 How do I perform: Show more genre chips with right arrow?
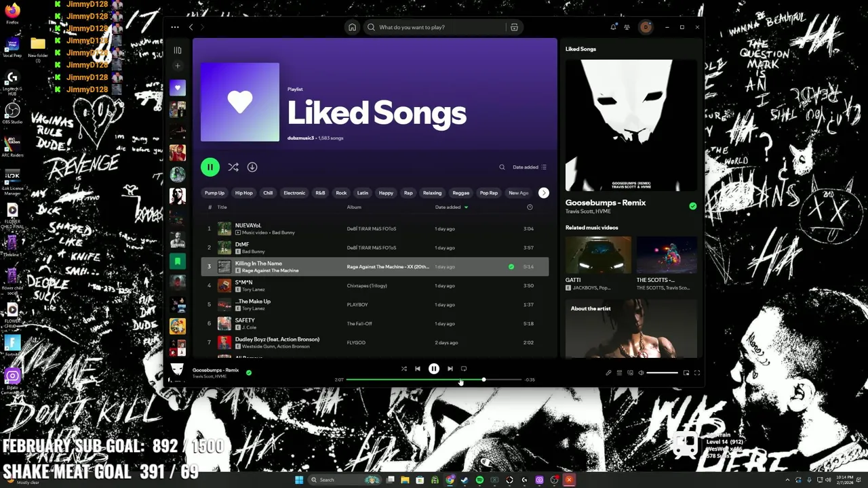543,193
